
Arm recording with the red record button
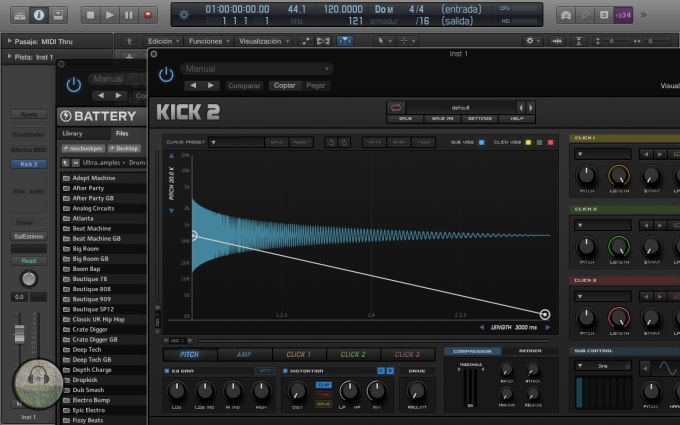coord(148,15)
